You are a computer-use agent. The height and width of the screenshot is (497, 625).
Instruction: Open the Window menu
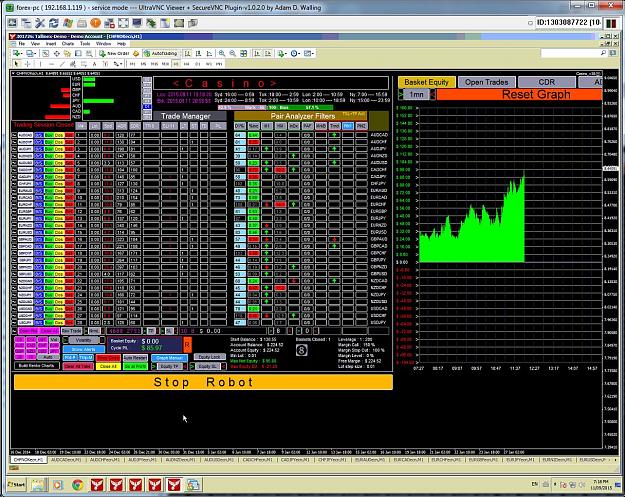coord(103,43)
